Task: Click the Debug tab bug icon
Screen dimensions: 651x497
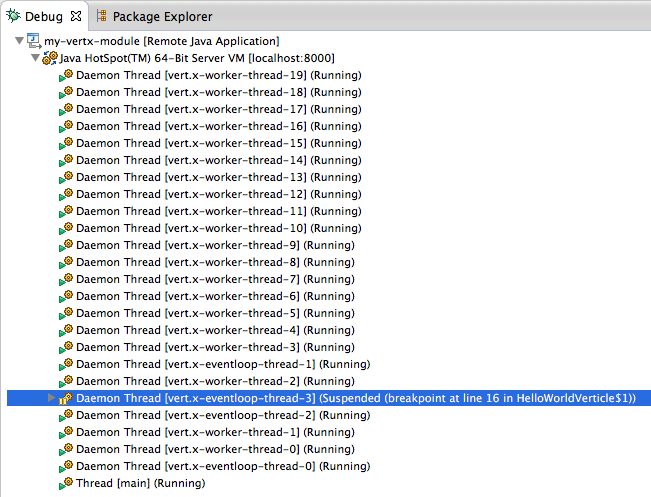Action: [13, 17]
